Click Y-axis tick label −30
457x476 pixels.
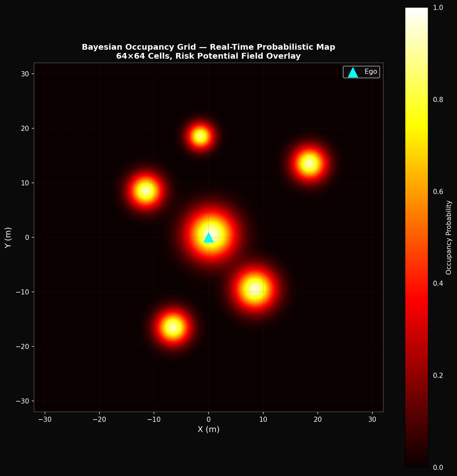pyautogui.click(x=23, y=401)
